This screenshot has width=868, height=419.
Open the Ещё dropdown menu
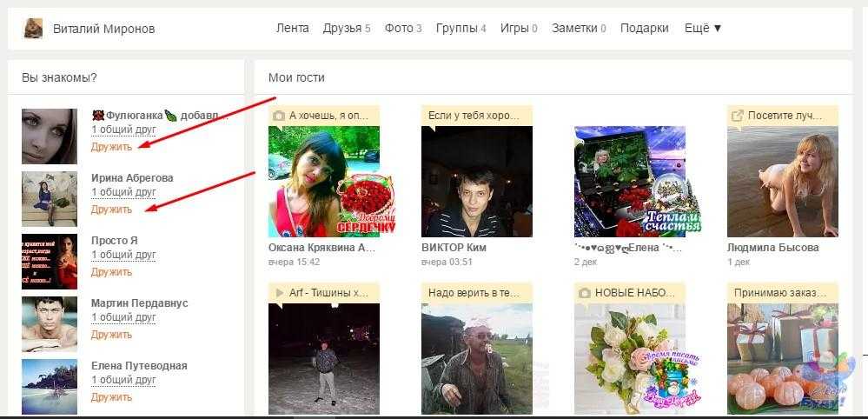pos(703,28)
